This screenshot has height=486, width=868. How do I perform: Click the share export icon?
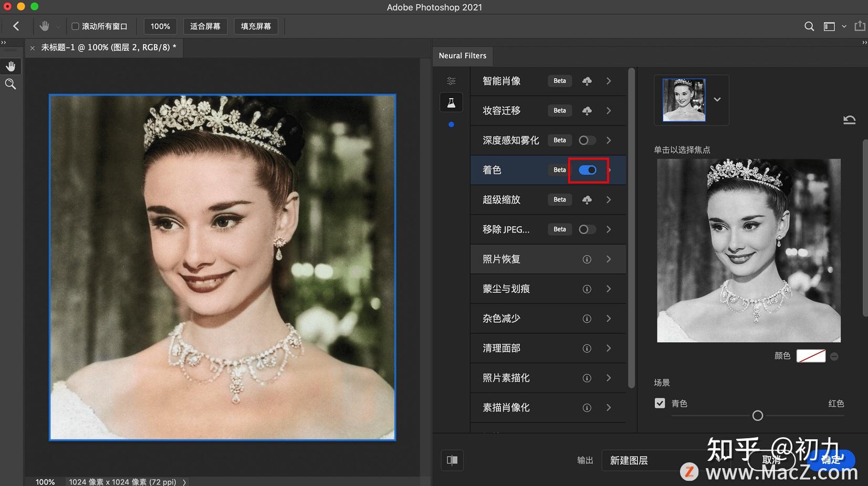coord(860,26)
